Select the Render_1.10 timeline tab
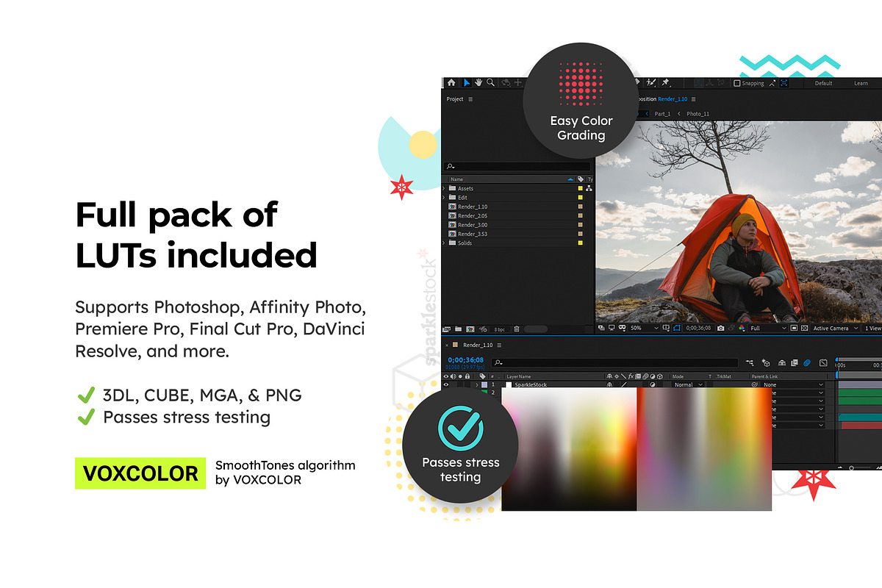 point(478,345)
